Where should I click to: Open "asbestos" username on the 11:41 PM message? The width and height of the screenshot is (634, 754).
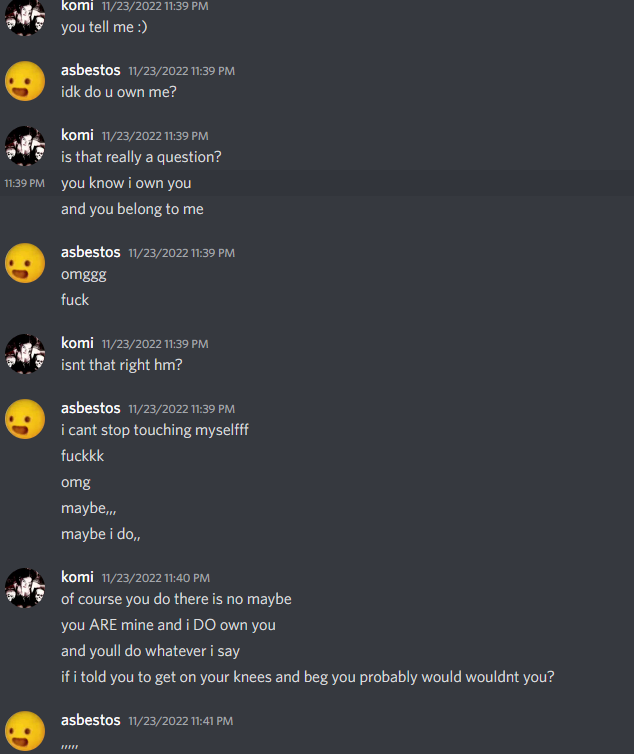[x=90, y=720]
